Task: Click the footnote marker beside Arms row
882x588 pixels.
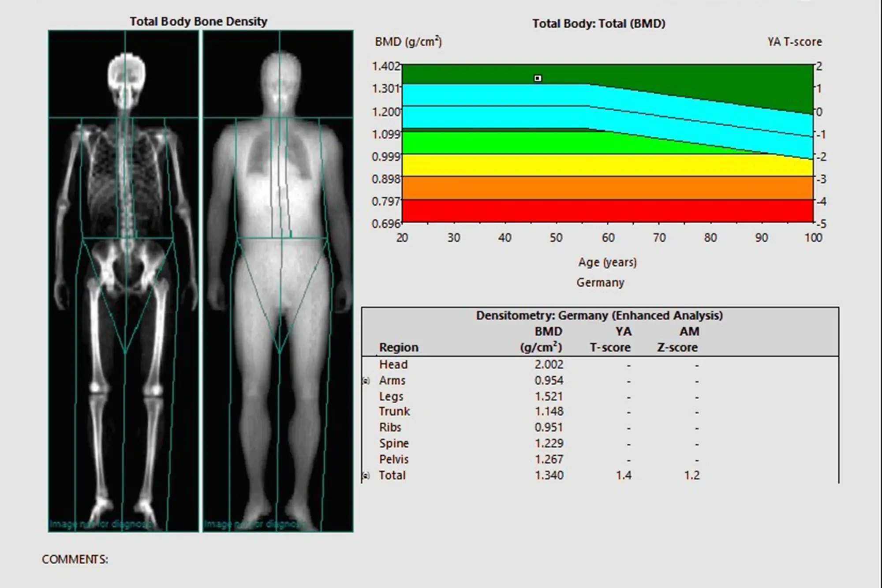Action: [x=366, y=381]
